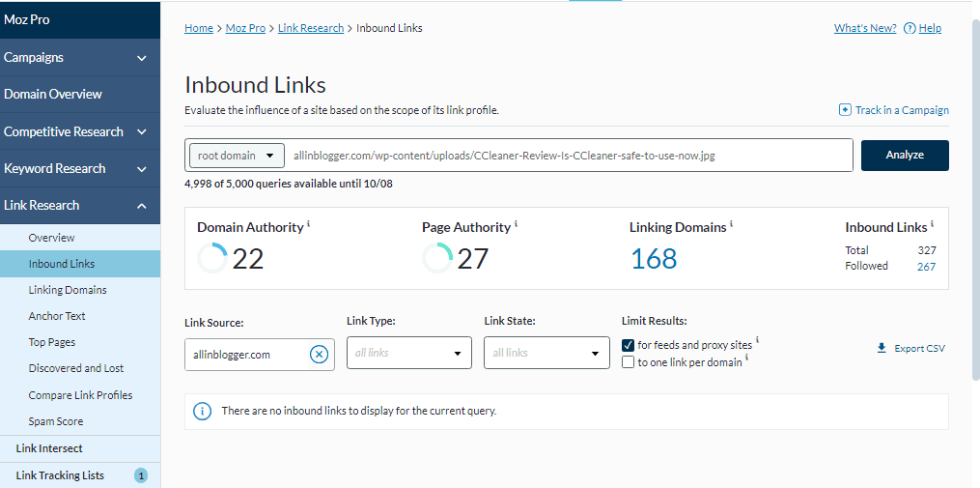Open the Link Type dropdown
Image resolution: width=980 pixels, height=488 pixels.
click(x=409, y=353)
